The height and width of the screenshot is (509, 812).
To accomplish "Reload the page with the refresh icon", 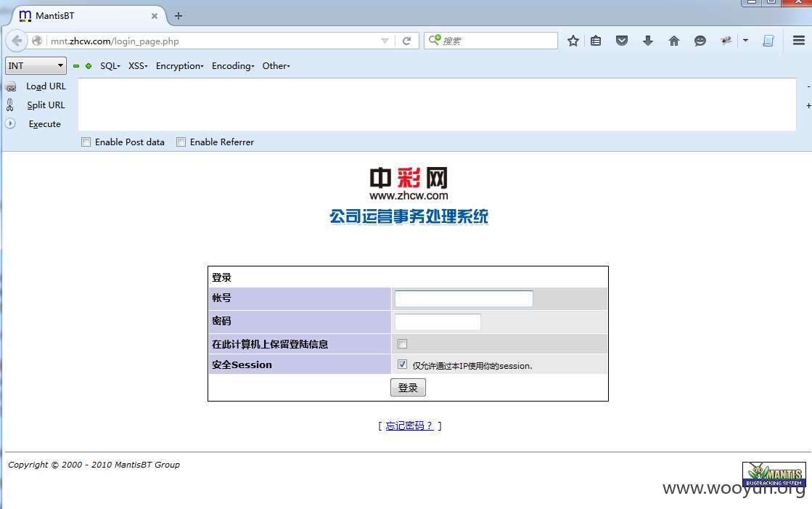I will (406, 41).
